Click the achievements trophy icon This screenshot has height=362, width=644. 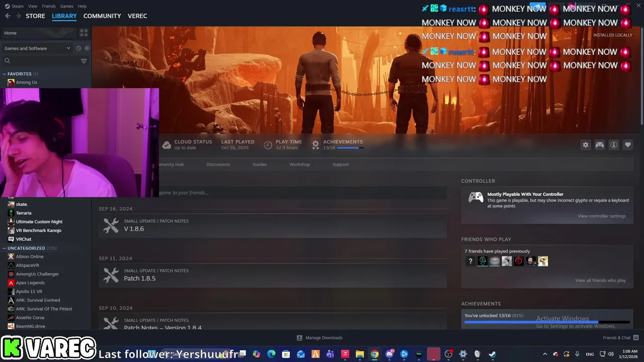click(x=315, y=145)
